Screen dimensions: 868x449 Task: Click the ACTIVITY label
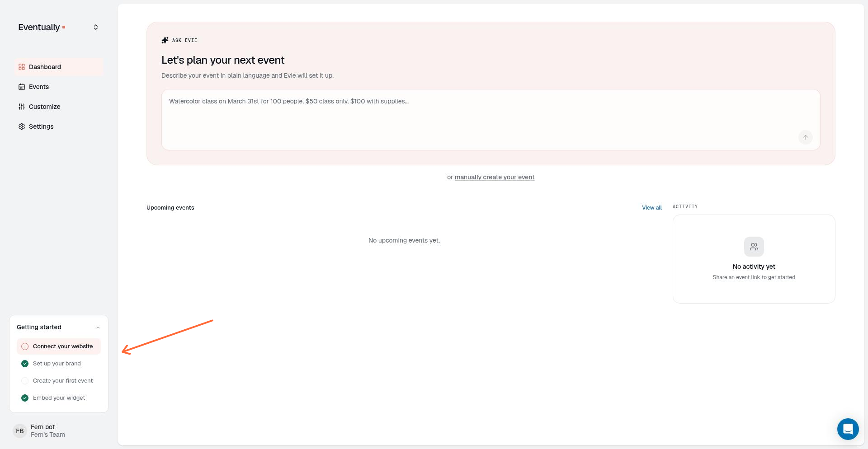pyautogui.click(x=685, y=206)
